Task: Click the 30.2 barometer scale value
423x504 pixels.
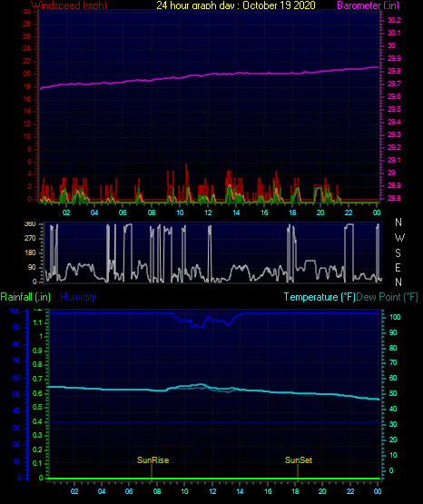Action: pyautogui.click(x=394, y=20)
